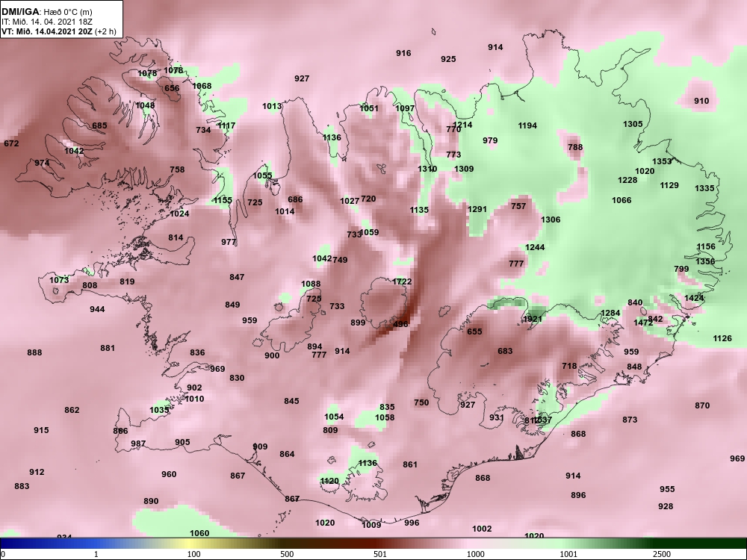Click the map value 1291
The image size is (747, 560).
click(x=477, y=210)
